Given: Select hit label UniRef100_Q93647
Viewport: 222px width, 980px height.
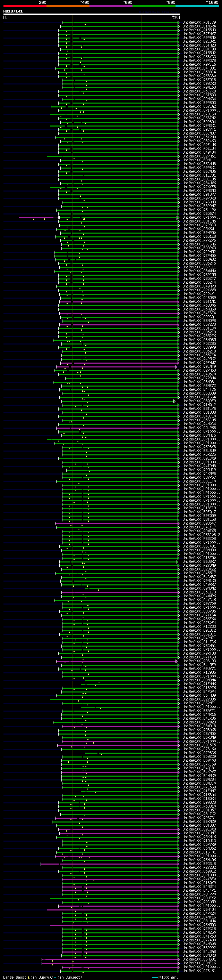Looking at the screenshot, I should (x=199, y=524).
